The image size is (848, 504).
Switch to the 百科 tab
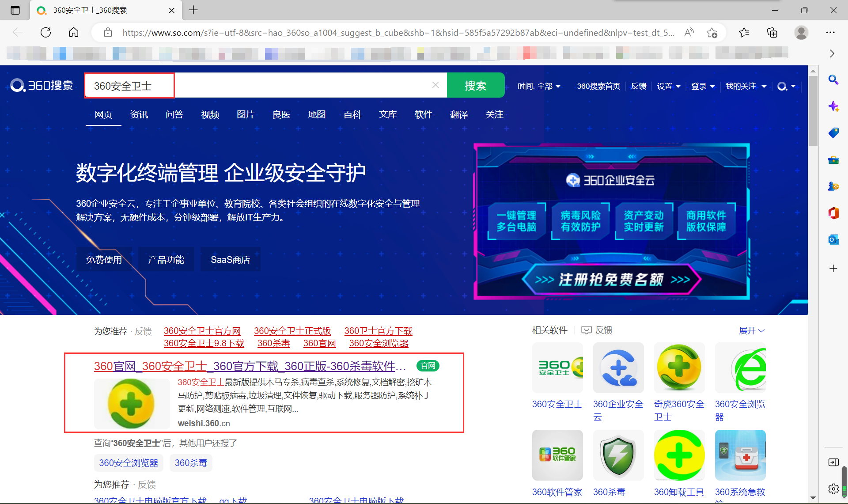pos(352,114)
